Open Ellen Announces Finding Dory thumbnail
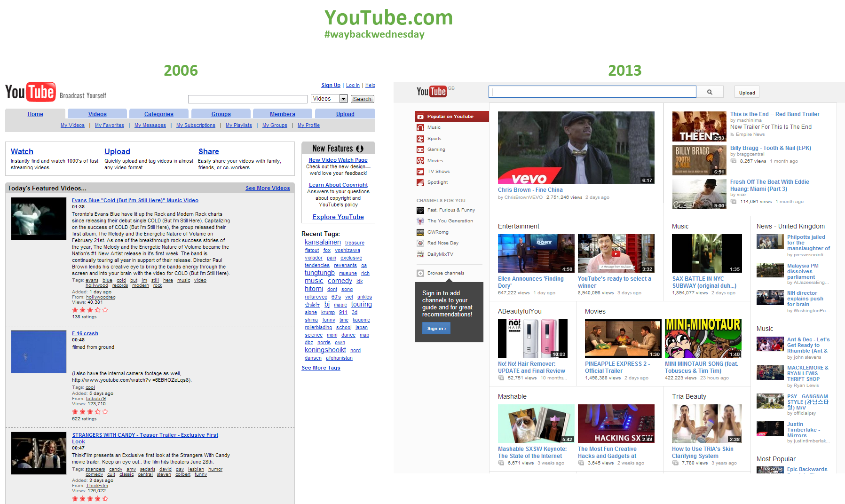 pos(536,253)
